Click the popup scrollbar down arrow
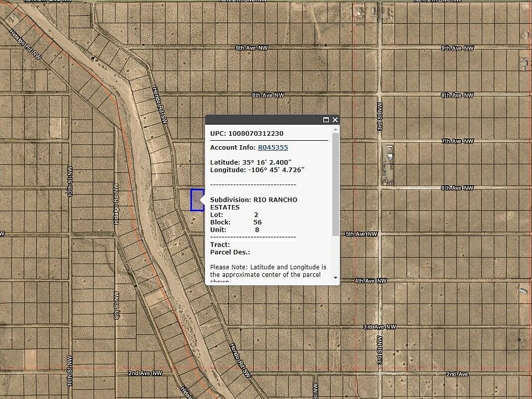 [x=335, y=277]
